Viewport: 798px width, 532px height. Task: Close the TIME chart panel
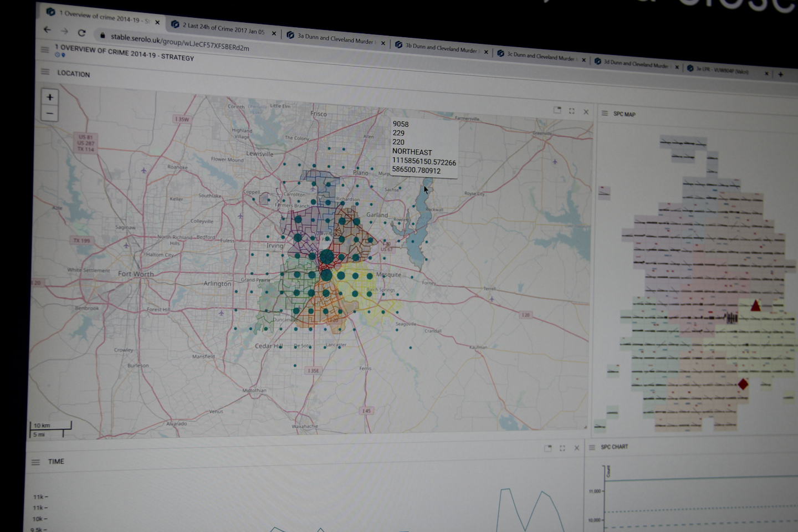coord(577,448)
